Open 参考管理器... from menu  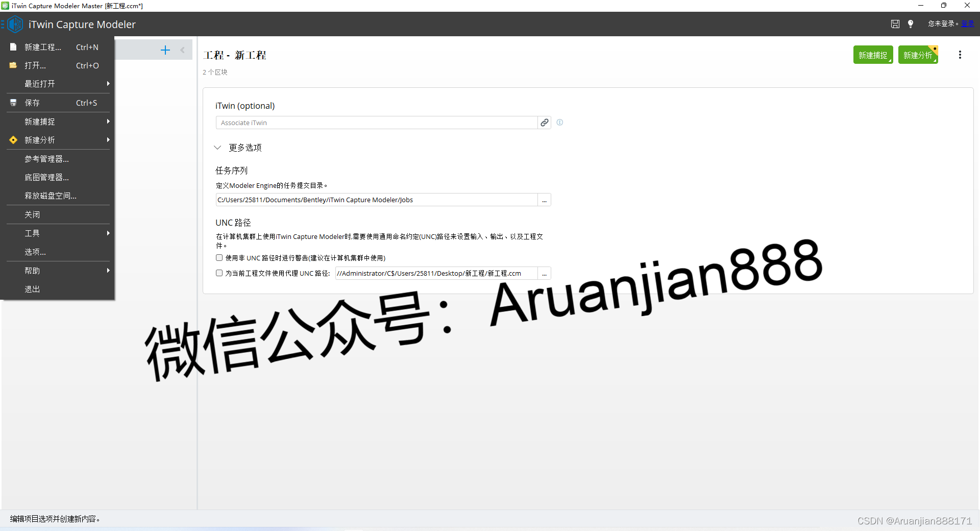[58, 159]
